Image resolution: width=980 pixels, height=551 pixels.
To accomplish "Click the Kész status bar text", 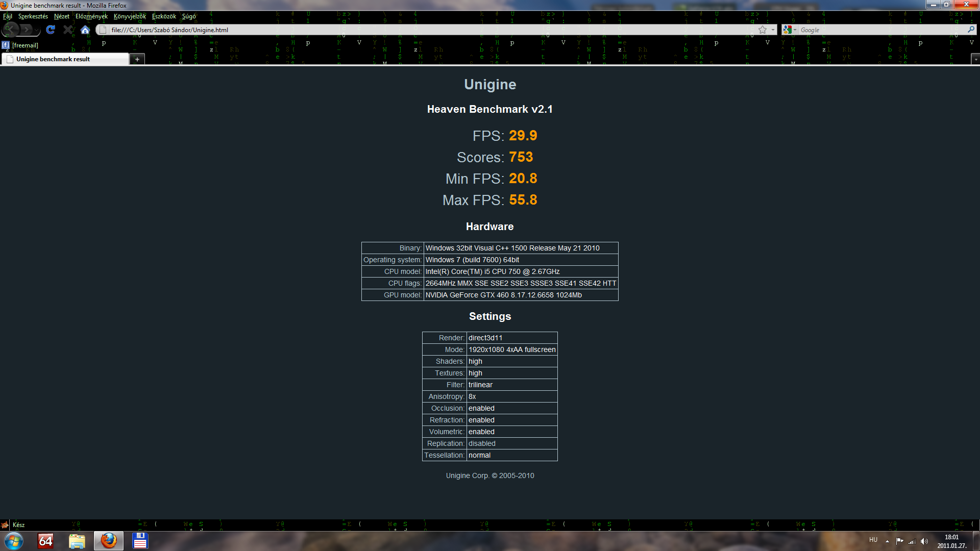I will pyautogui.click(x=18, y=525).
